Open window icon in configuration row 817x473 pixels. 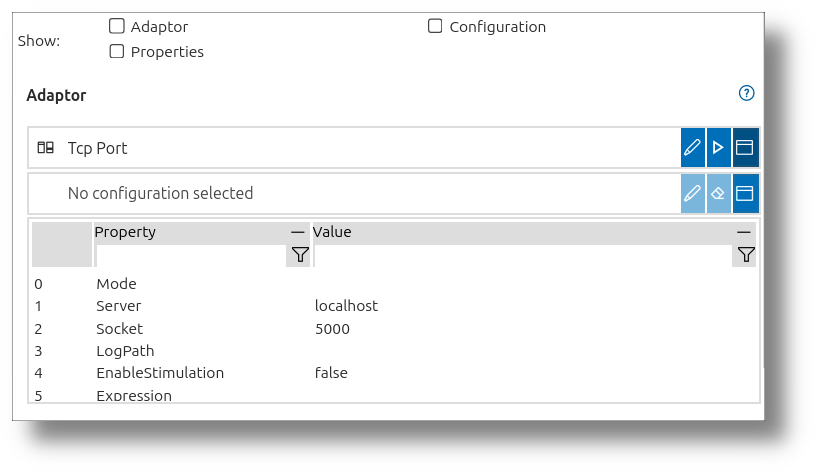click(x=745, y=194)
